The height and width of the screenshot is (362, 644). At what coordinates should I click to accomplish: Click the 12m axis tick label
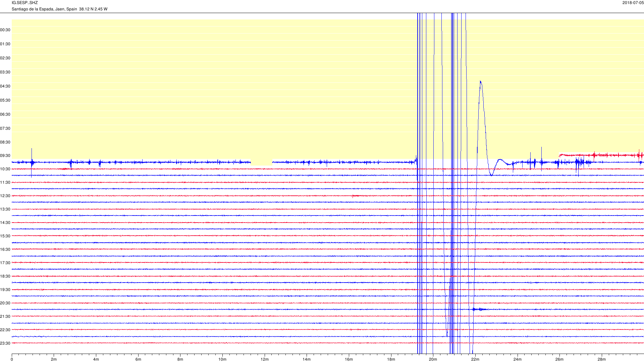(x=265, y=359)
